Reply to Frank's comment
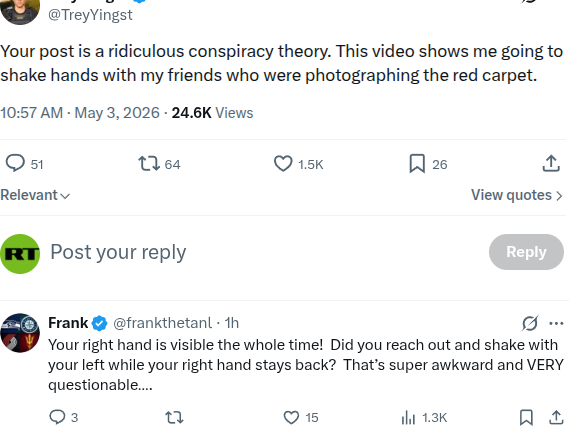This screenshot has width=569, height=438. [x=64, y=417]
